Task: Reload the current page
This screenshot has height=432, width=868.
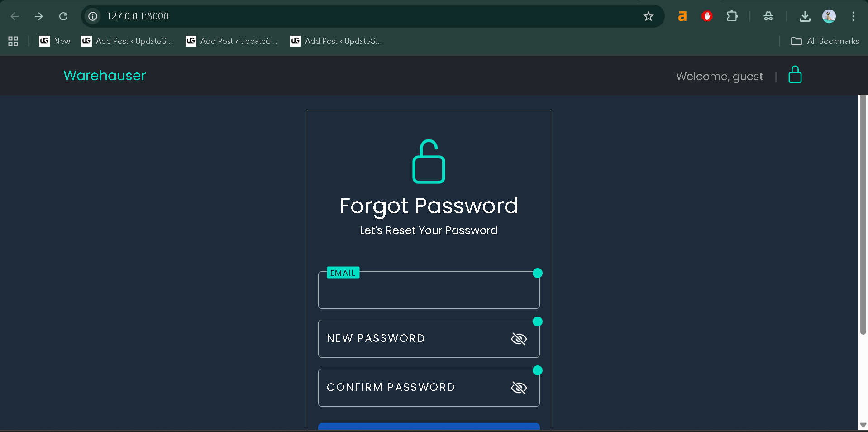Action: click(63, 16)
